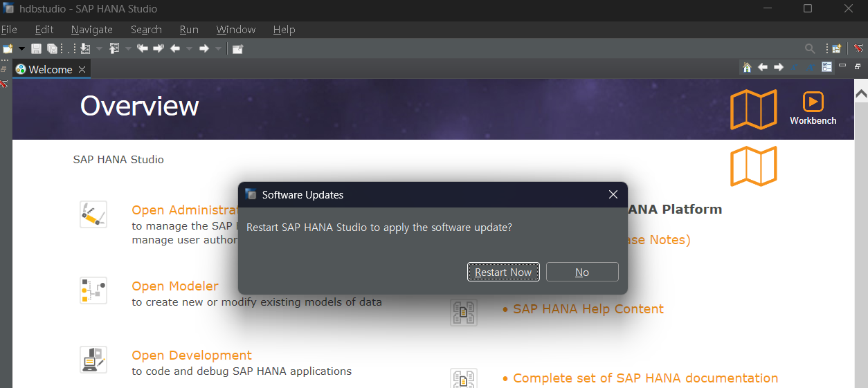
Task: Click the Save toolbar icon
Action: tap(37, 48)
